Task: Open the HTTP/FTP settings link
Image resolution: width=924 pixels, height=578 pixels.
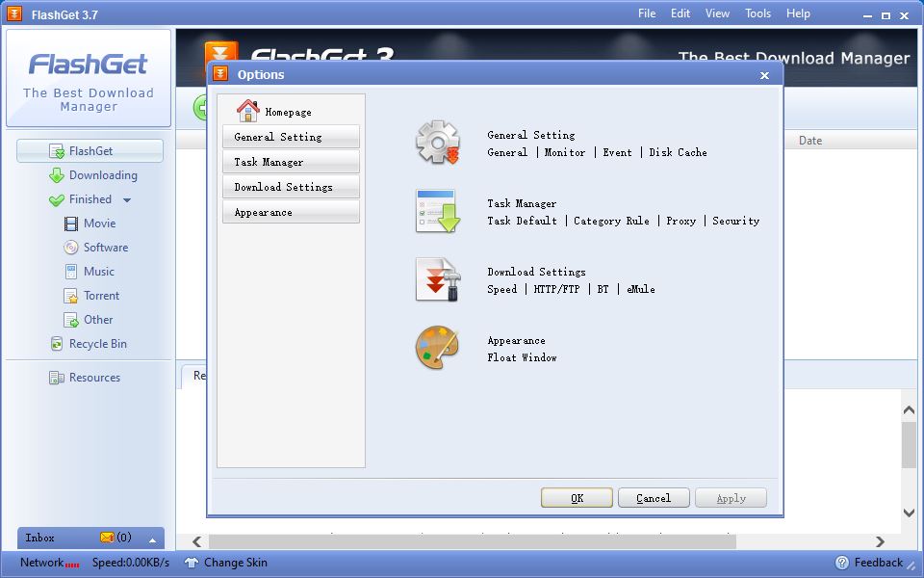Action: point(557,290)
